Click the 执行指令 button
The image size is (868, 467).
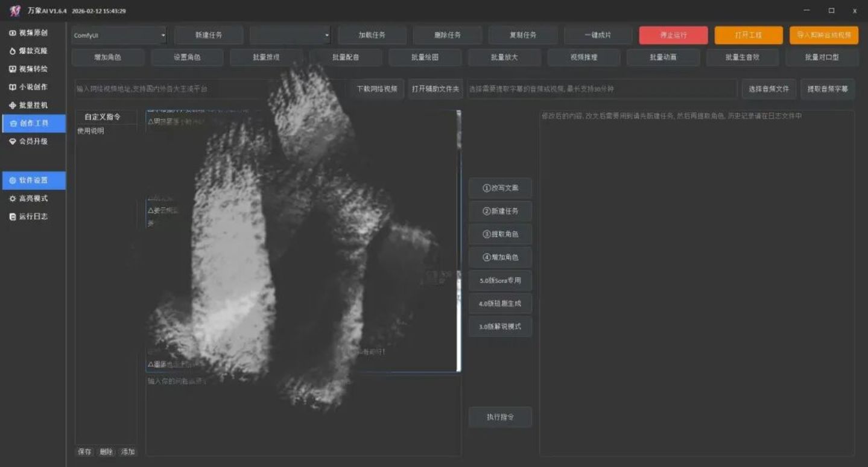500,417
